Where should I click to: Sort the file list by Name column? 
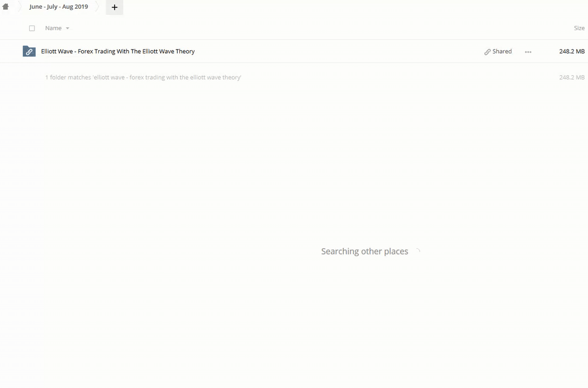[53, 28]
